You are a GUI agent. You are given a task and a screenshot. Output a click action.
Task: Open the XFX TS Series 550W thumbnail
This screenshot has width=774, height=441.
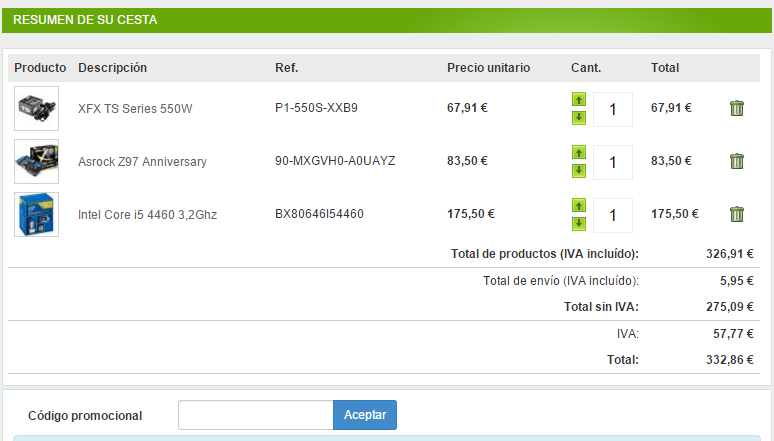click(37, 108)
